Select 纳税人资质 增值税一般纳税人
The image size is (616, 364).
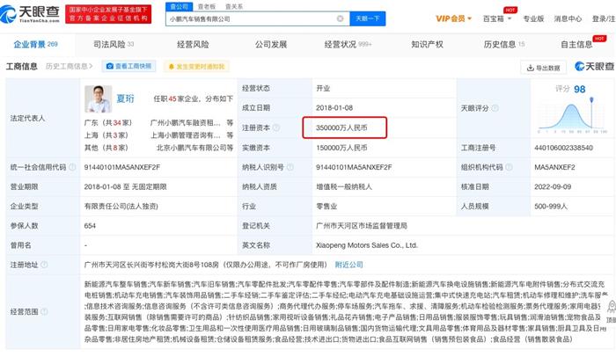pyautogui.click(x=344, y=186)
